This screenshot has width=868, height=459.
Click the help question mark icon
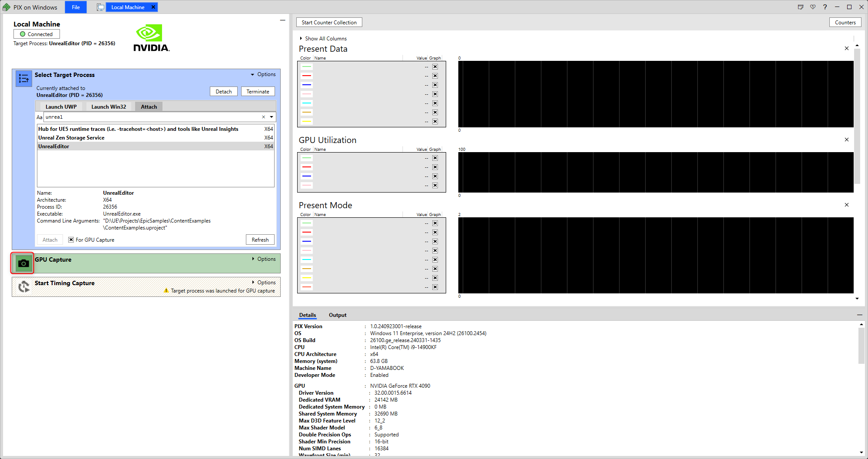click(x=825, y=7)
